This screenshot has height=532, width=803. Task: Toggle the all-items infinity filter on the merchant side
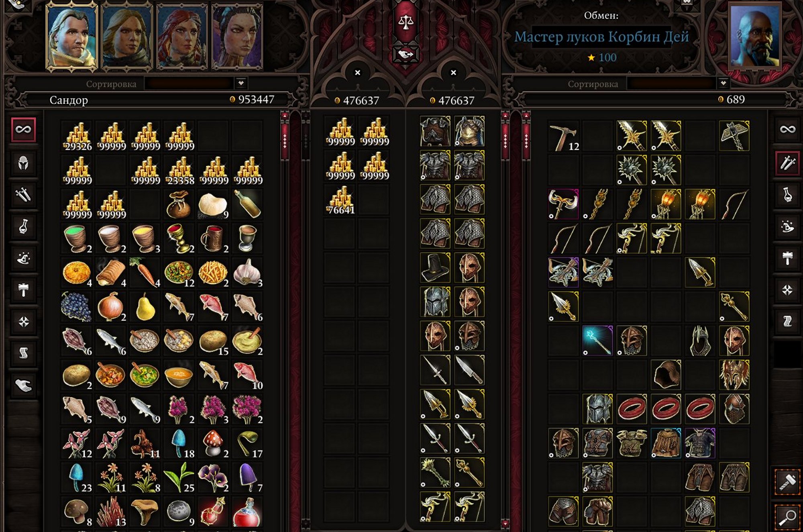pyautogui.click(x=787, y=129)
